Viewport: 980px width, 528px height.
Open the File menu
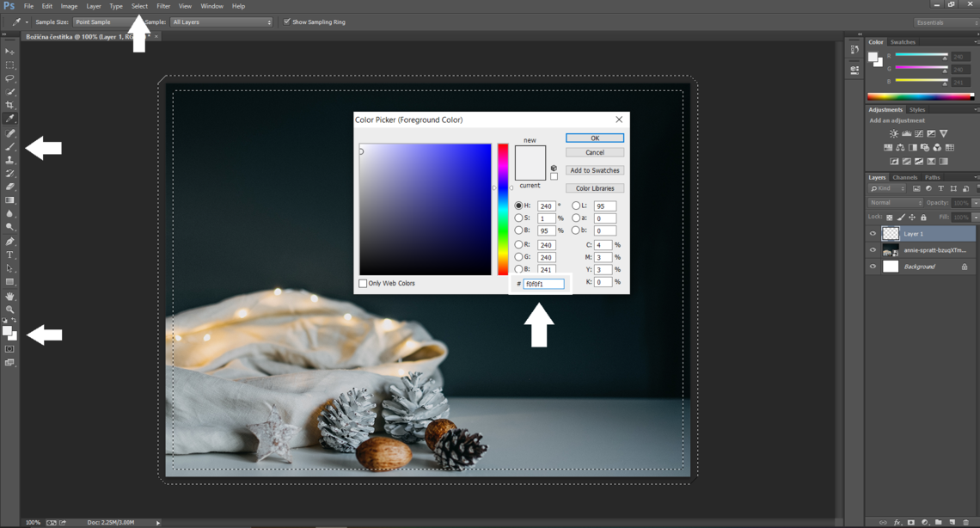pos(28,6)
